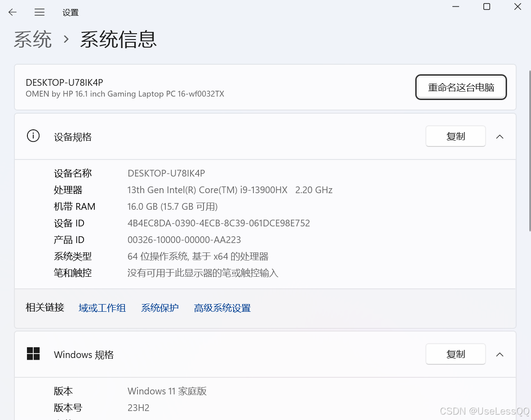Click the info icon beside 设备规格
Image resolution: width=531 pixels, height=420 pixels.
(x=33, y=136)
